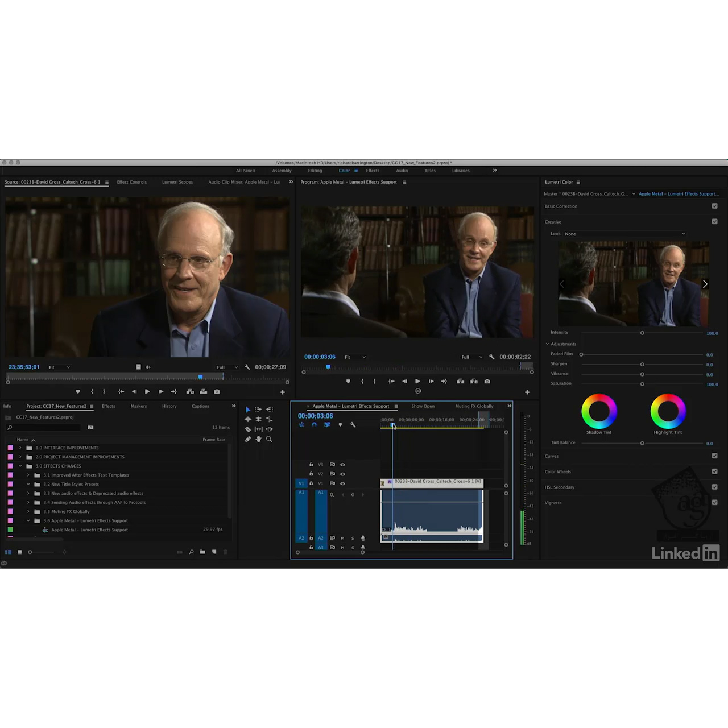This screenshot has width=728, height=728.
Task: Select the Selection tool arrow
Action: (x=248, y=409)
